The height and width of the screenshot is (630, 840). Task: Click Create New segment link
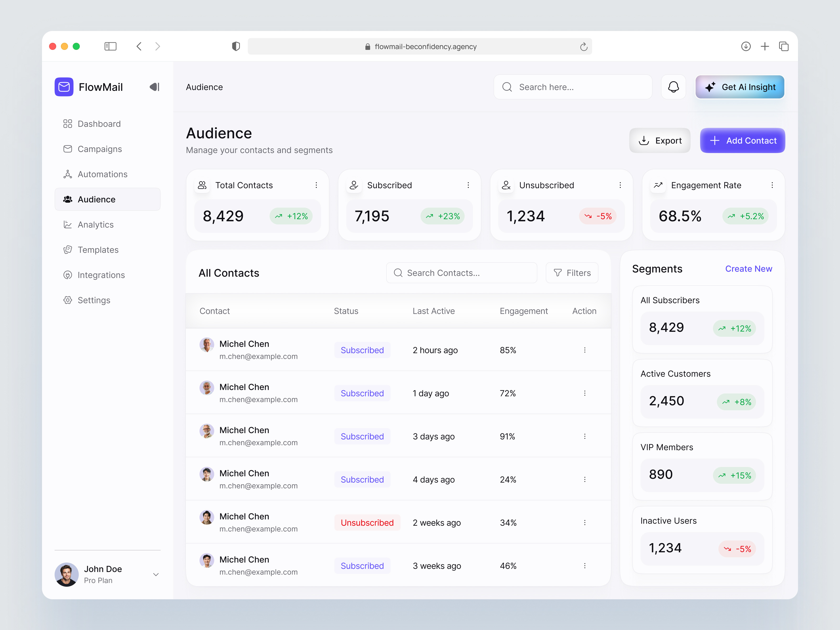(748, 269)
